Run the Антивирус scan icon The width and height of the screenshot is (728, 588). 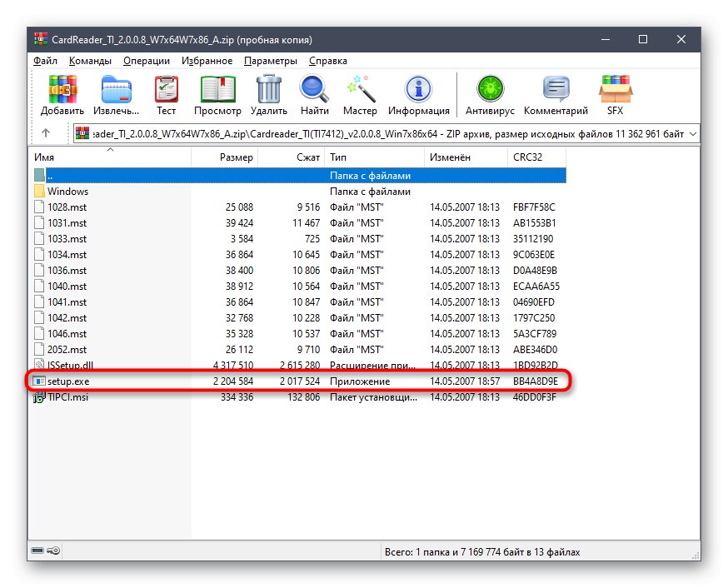point(491,88)
